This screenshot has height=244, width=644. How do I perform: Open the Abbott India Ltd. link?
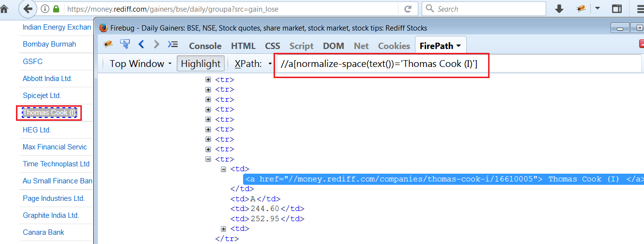pos(47,79)
